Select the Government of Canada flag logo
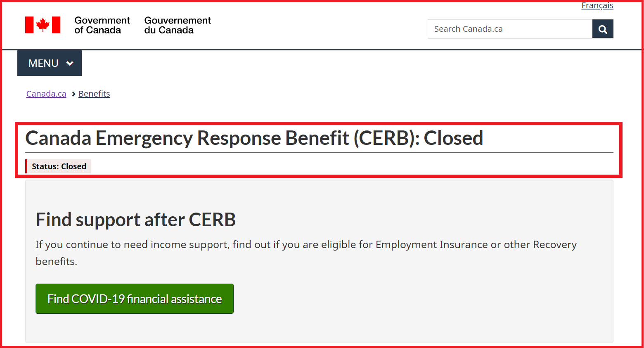 click(43, 25)
